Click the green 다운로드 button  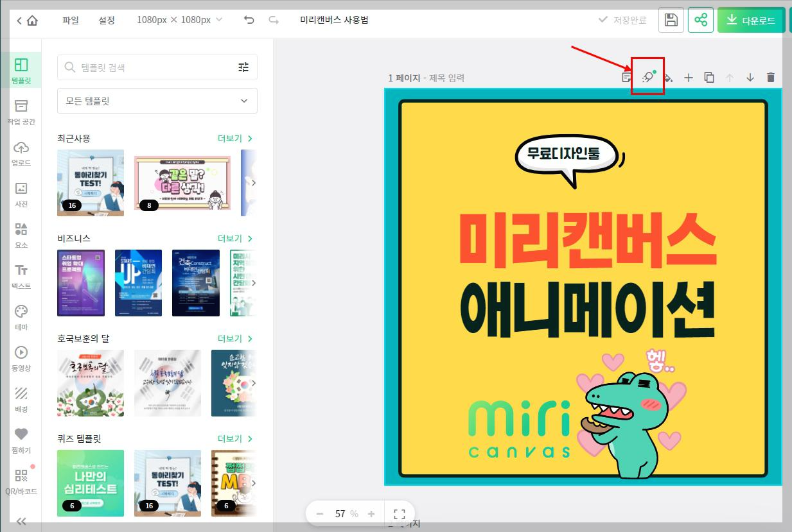pos(750,20)
